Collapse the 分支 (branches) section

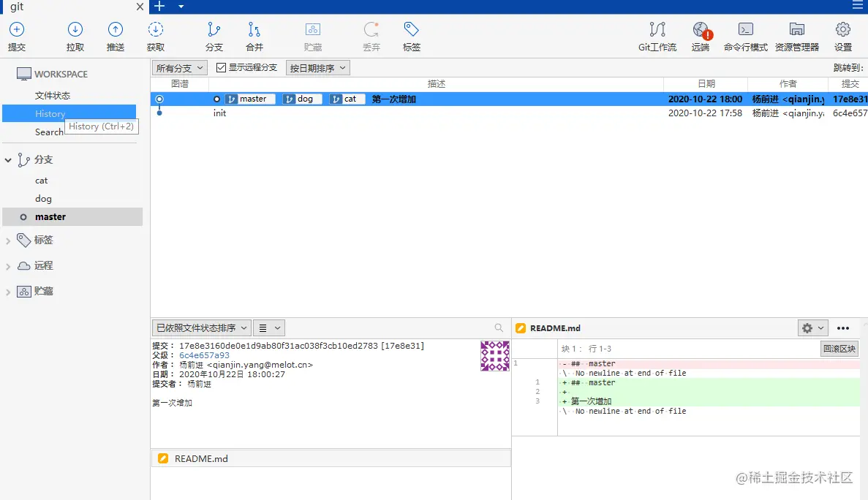click(x=8, y=160)
